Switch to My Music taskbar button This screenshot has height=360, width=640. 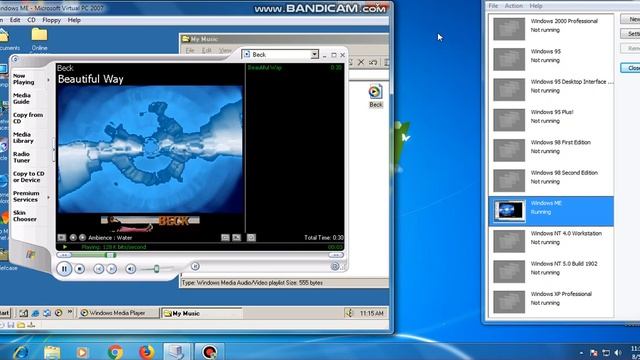click(x=202, y=313)
